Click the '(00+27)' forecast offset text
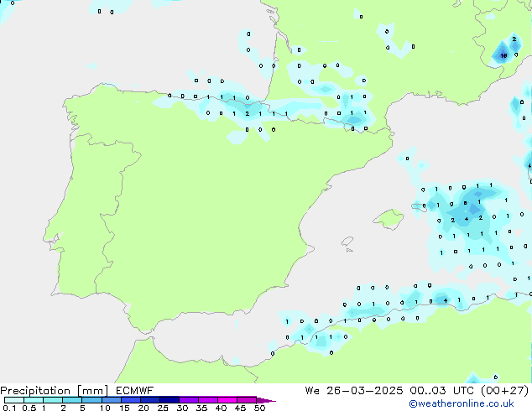532x411 pixels. (x=505, y=391)
